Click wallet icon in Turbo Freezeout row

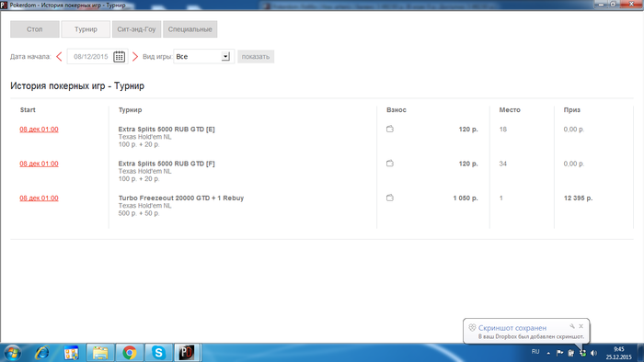click(390, 198)
